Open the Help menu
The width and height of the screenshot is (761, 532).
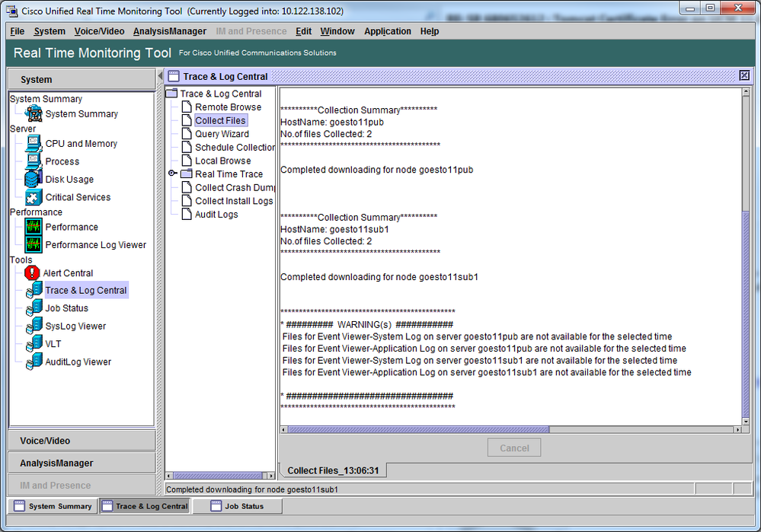pos(430,31)
